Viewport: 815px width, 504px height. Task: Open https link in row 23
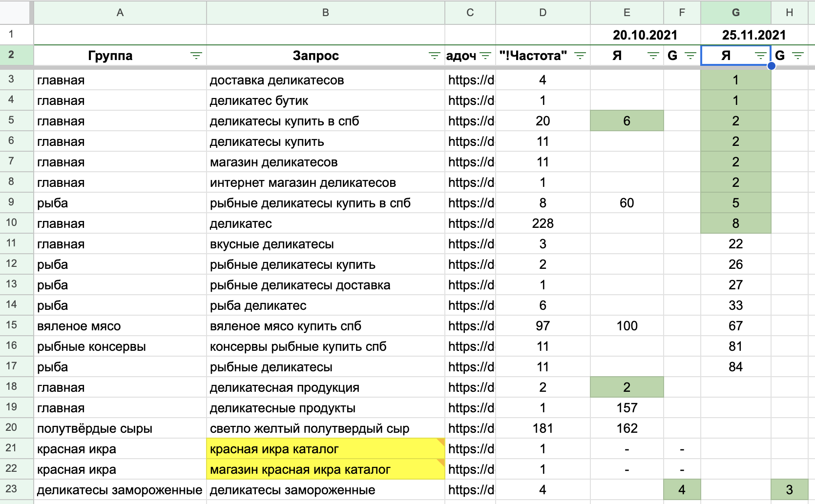pyautogui.click(x=470, y=490)
